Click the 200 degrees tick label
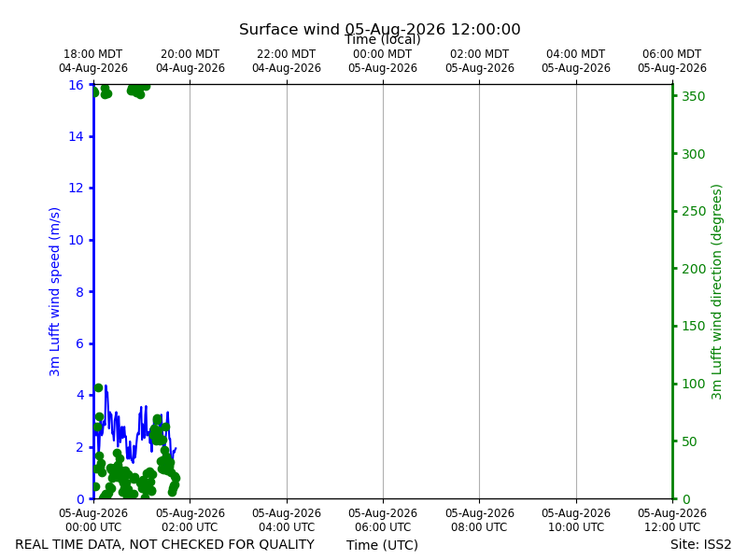747x560 pixels. coord(693,269)
